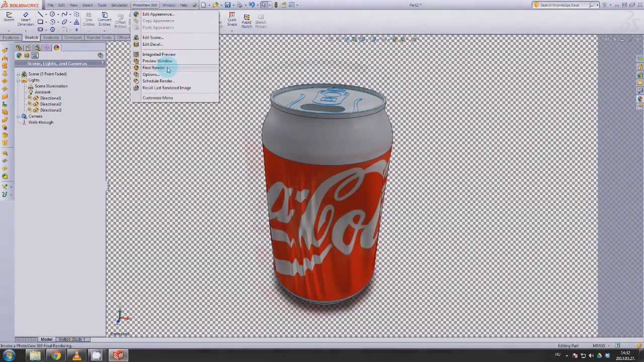Click the Save icon in the toolbar

click(227, 5)
